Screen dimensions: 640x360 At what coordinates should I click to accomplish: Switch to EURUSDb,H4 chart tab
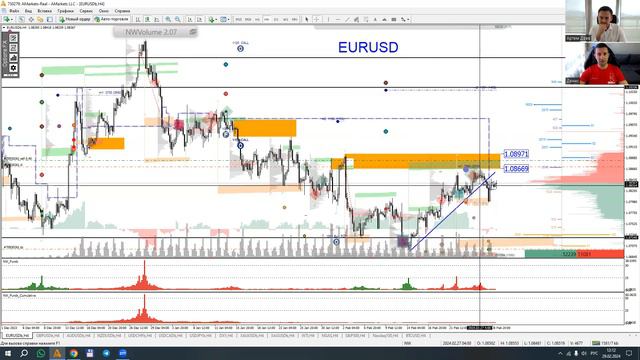coord(17,336)
